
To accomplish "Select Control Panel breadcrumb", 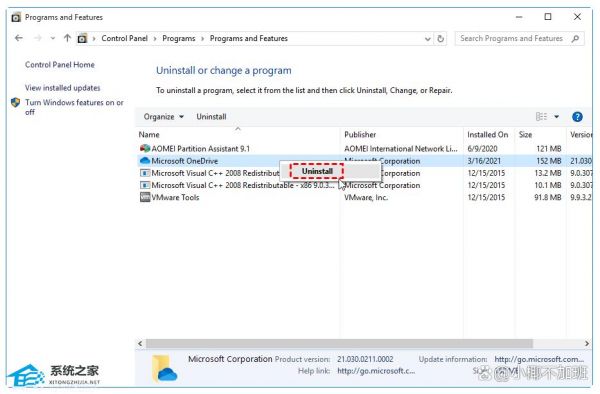I will [124, 38].
